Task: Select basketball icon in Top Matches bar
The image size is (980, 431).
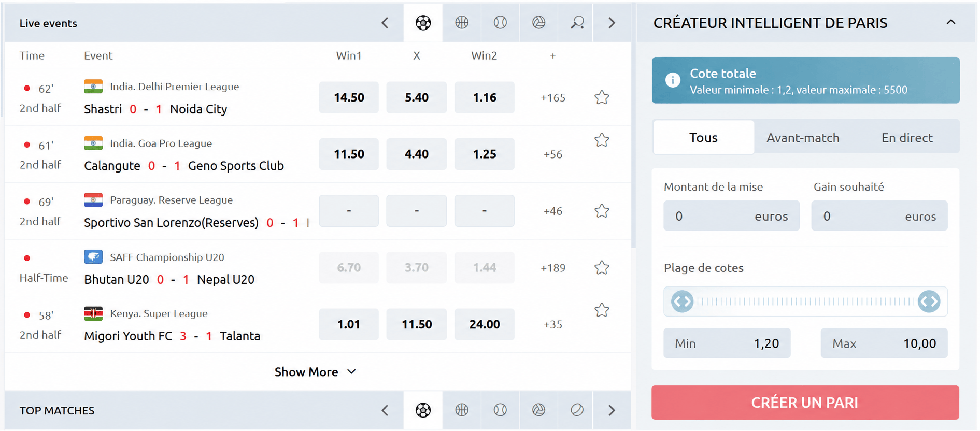Action: (x=461, y=410)
